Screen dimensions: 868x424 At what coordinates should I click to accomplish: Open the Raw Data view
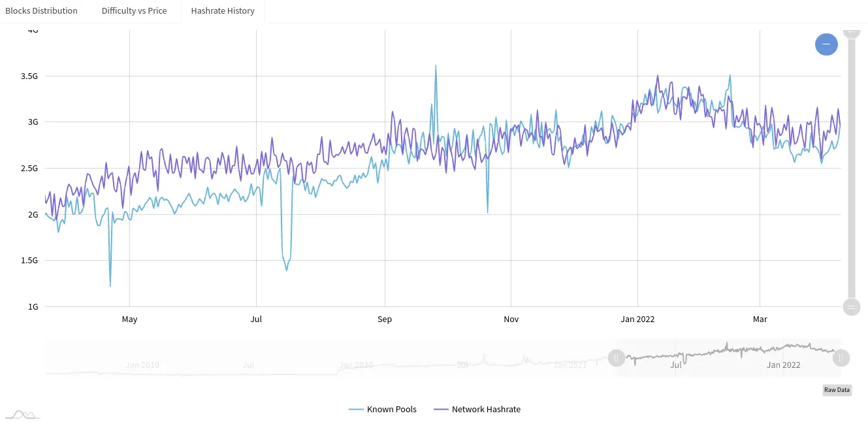coord(837,390)
